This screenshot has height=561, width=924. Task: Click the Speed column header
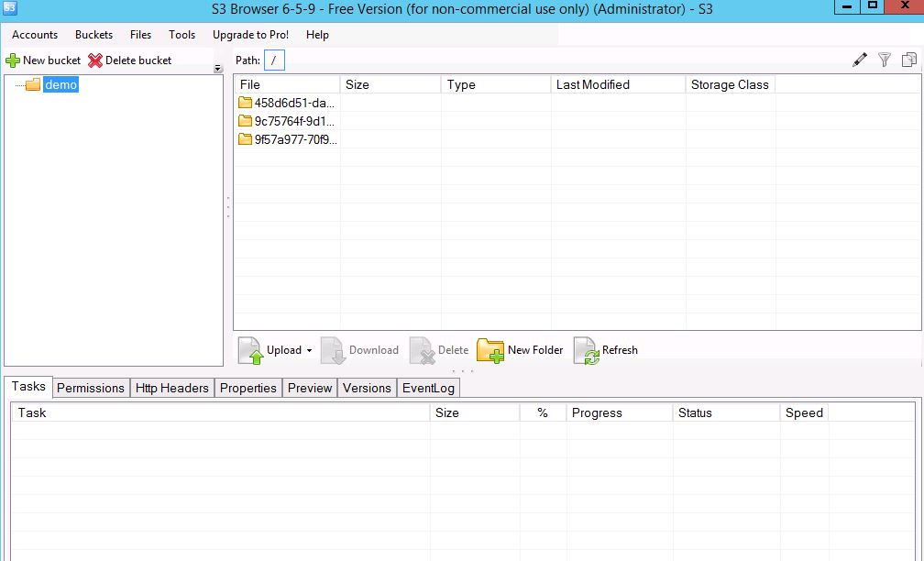click(x=805, y=412)
